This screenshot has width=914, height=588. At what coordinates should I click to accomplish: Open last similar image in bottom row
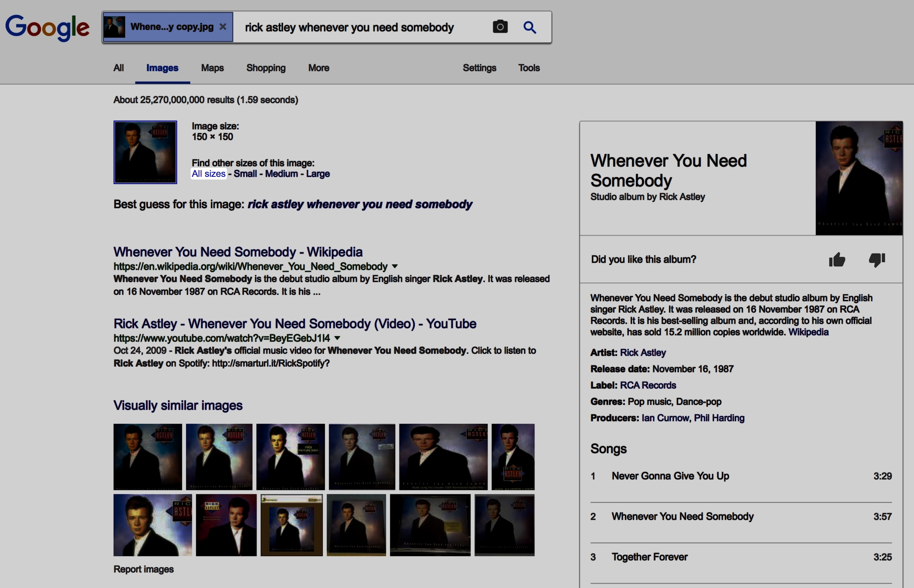[x=504, y=525]
